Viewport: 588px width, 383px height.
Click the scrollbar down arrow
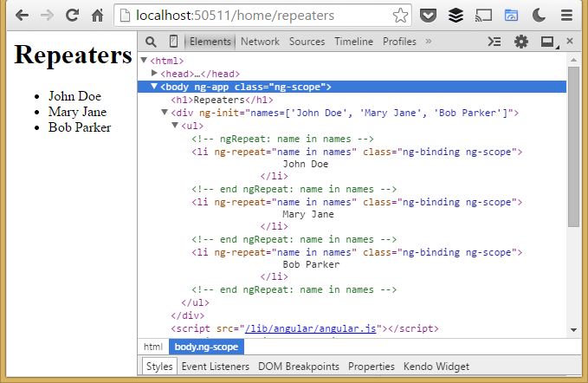click(x=573, y=330)
